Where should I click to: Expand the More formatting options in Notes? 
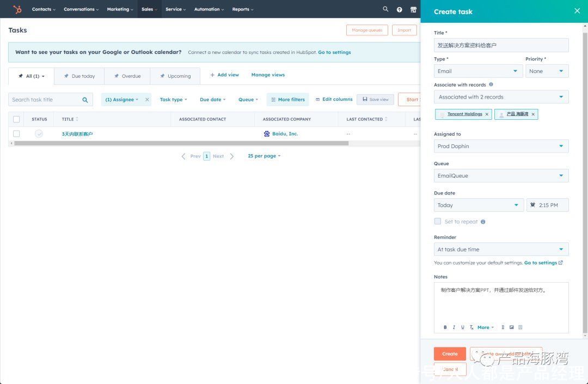click(x=486, y=327)
